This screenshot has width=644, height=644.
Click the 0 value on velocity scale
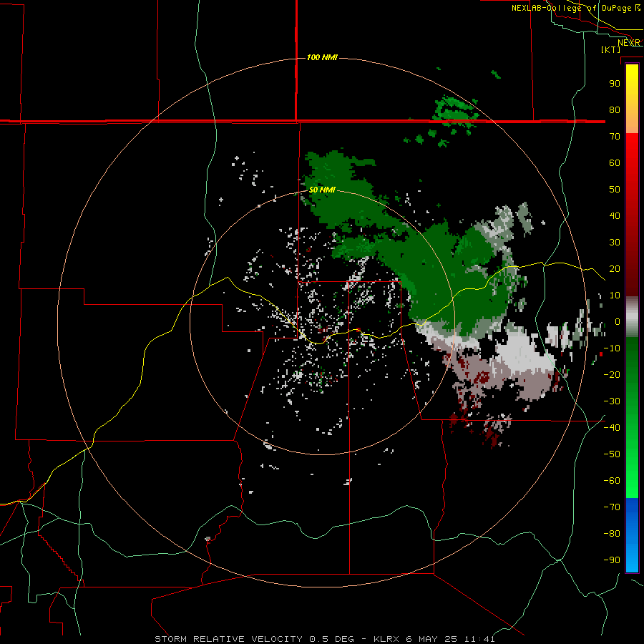(x=617, y=322)
